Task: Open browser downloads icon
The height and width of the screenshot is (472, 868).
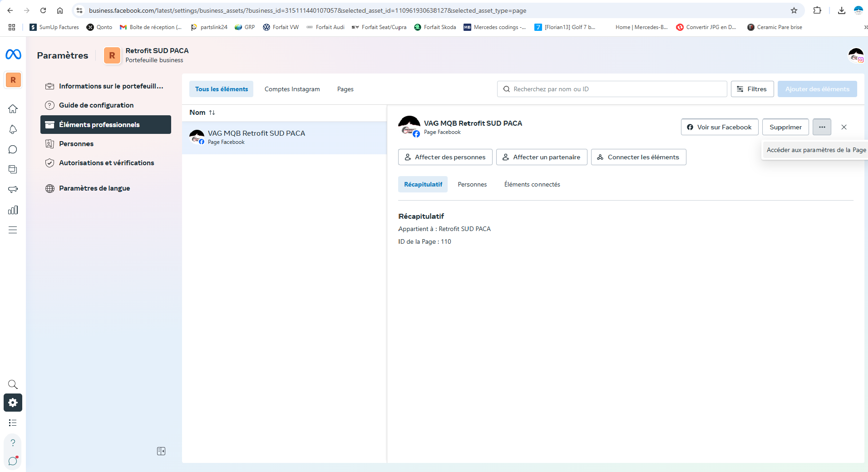Action: click(x=842, y=10)
